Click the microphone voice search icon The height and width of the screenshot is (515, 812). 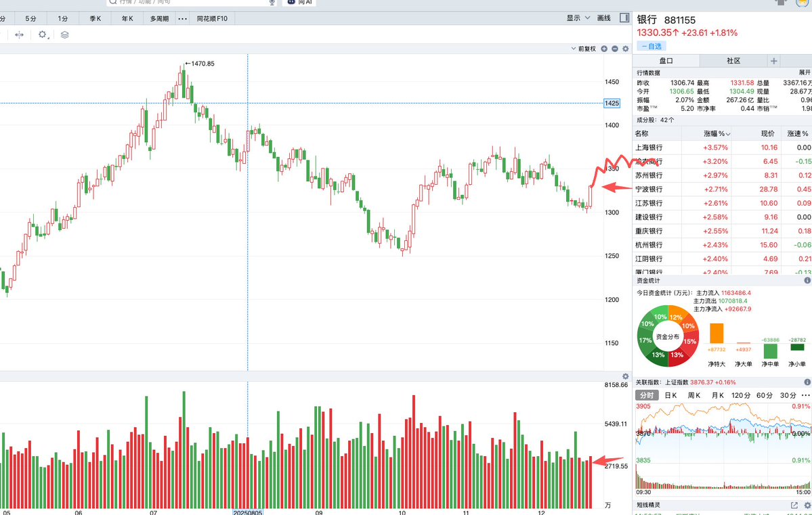click(272, 2)
